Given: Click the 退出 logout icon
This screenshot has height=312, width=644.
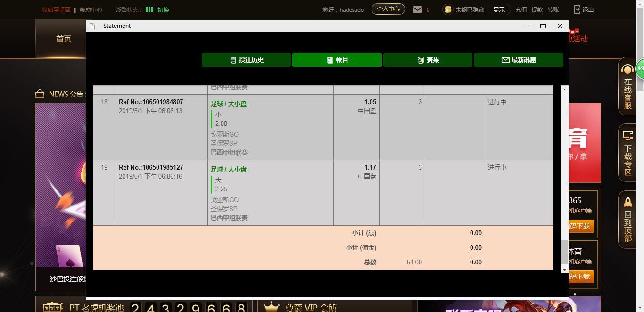Looking at the screenshot, I should [x=578, y=9].
